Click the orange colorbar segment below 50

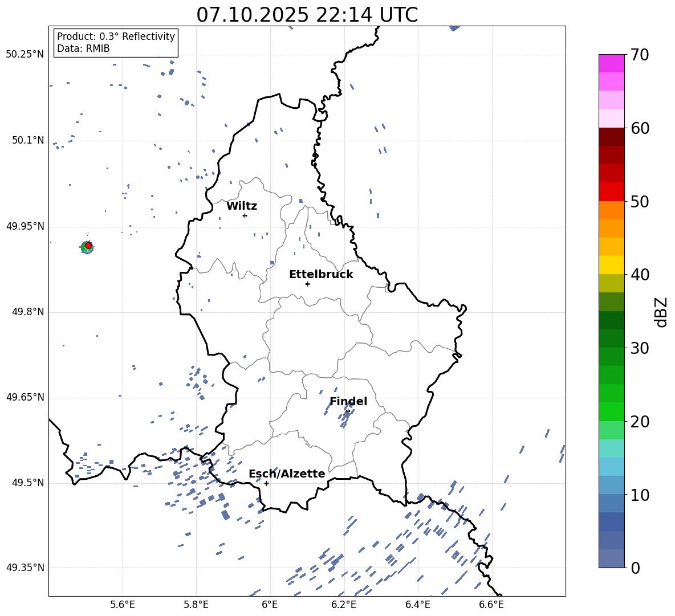point(612,210)
